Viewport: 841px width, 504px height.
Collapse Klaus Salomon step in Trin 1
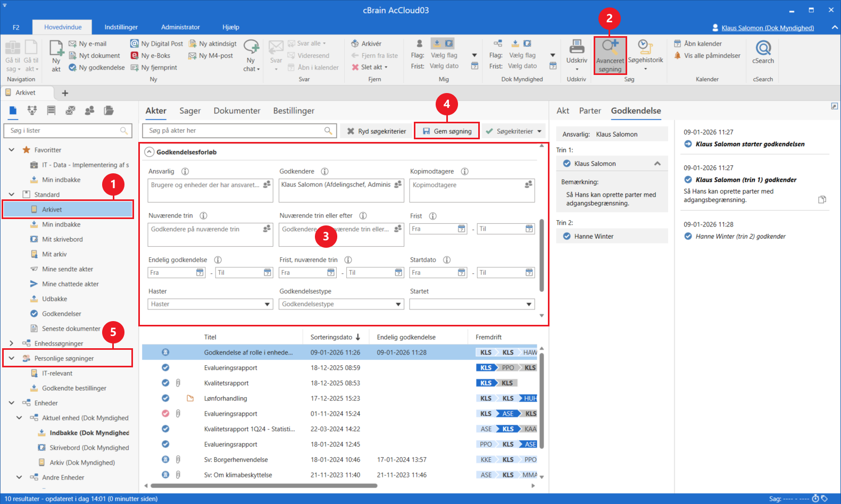tap(657, 164)
